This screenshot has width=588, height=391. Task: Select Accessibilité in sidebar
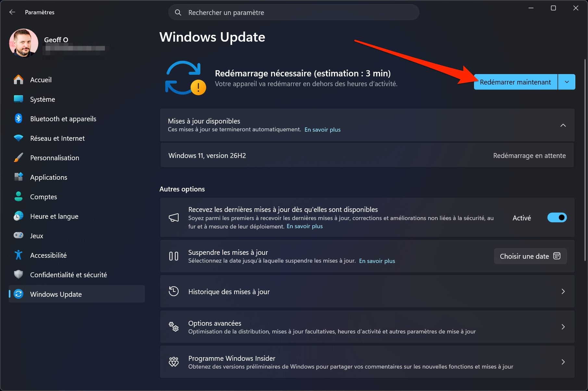[x=77, y=255]
